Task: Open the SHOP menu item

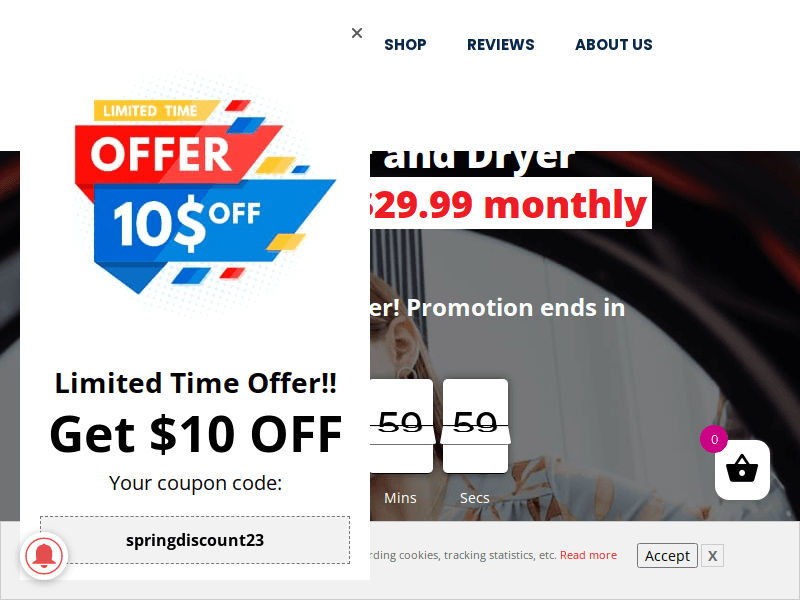Action: [405, 45]
